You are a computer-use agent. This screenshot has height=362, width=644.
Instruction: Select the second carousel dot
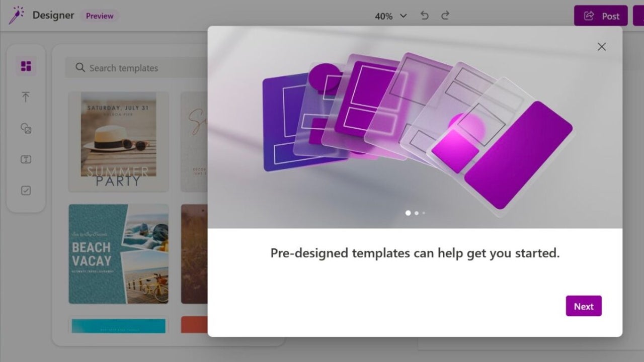pos(416,213)
